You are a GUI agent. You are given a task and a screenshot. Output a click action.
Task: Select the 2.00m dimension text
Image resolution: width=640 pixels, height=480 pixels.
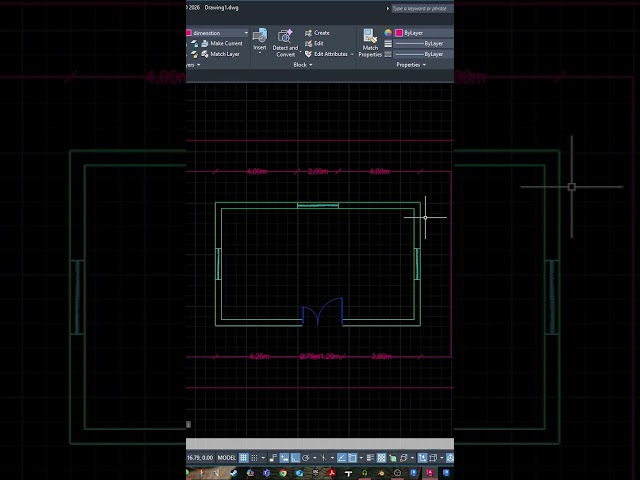(x=318, y=171)
